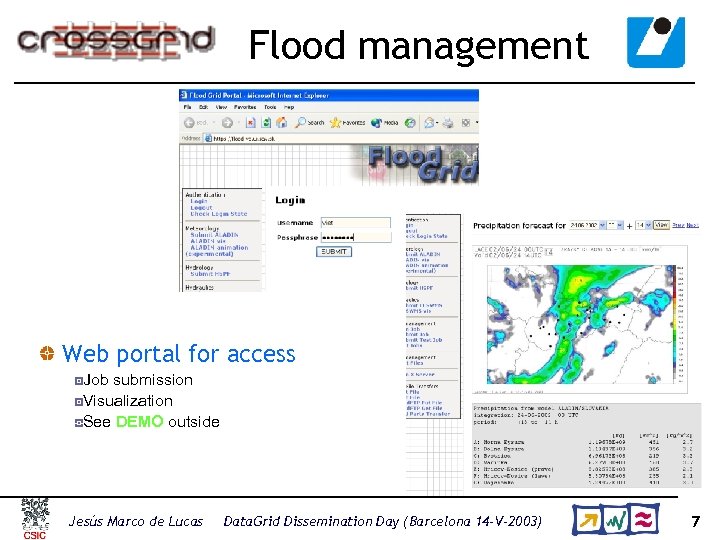The image size is (720, 540).
Task: Click the 'Visualization' bullet
Action: click(x=128, y=401)
